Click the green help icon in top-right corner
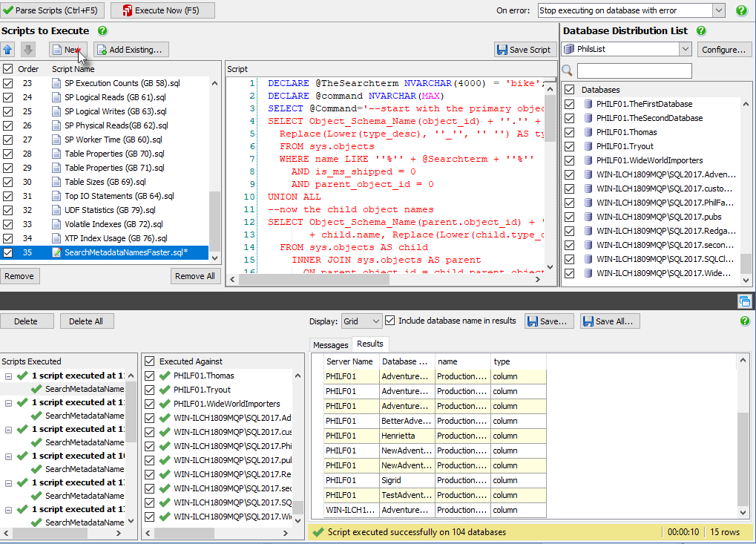This screenshot has width=756, height=544. coord(741,10)
